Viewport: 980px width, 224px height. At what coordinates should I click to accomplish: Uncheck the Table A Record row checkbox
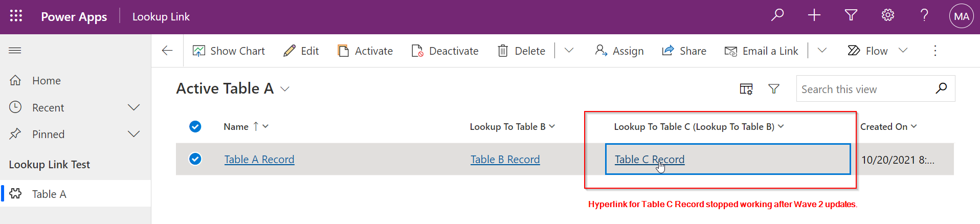(195, 159)
